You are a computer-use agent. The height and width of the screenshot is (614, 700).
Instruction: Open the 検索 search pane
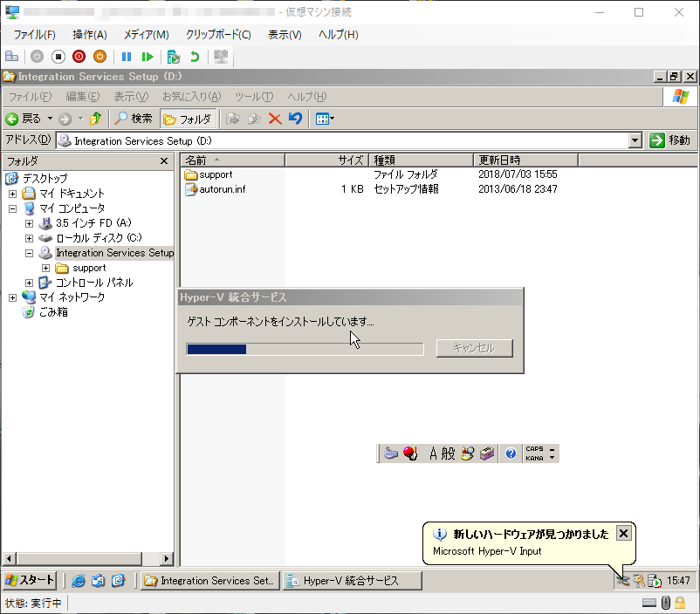tap(133, 119)
